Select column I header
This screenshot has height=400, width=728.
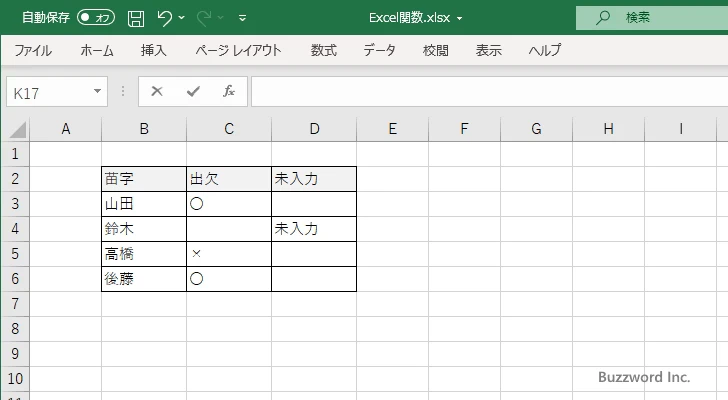(x=681, y=129)
